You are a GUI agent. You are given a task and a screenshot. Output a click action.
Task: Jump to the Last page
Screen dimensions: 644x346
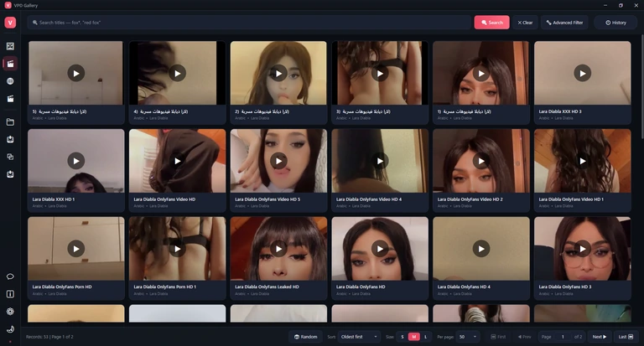click(626, 337)
